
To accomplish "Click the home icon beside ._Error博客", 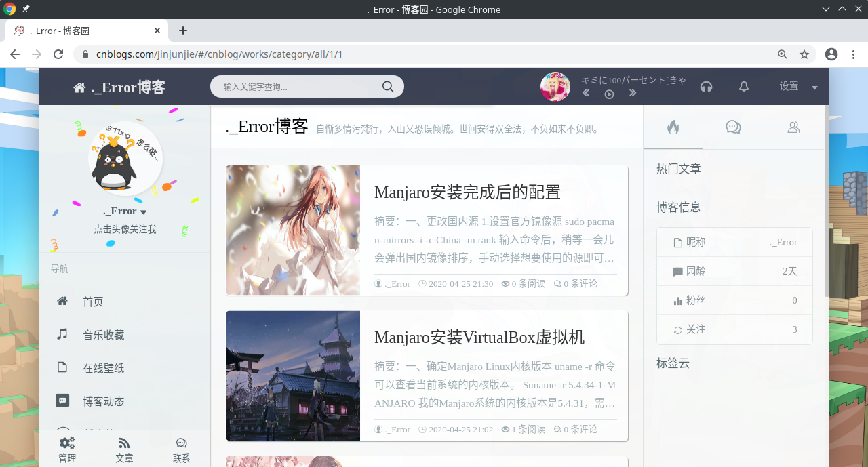I will pyautogui.click(x=79, y=87).
